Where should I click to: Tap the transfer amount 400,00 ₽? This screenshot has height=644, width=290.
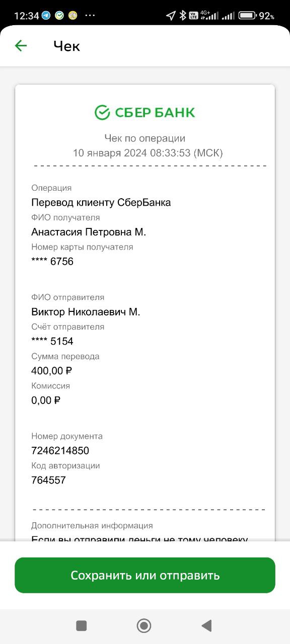52,371
